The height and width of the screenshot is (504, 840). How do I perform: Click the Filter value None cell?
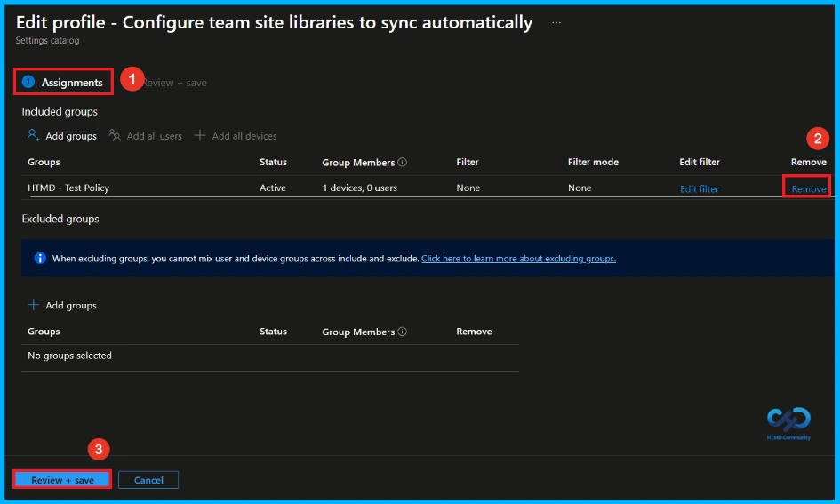(x=468, y=188)
